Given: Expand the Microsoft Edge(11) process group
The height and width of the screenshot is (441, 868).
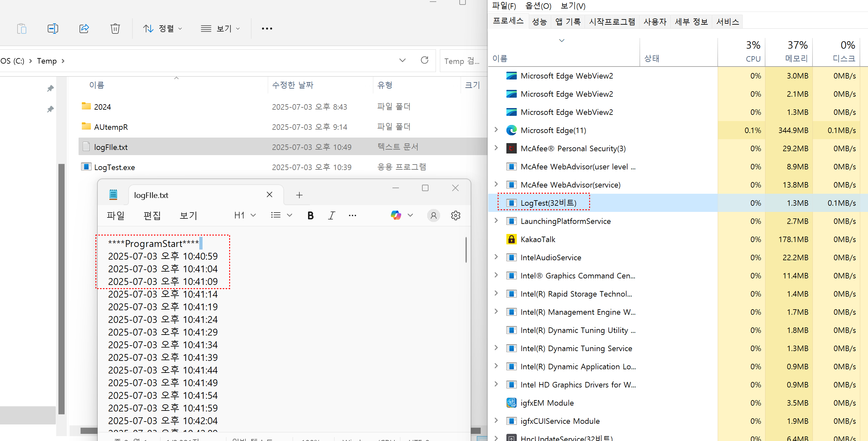Looking at the screenshot, I should click(x=496, y=130).
